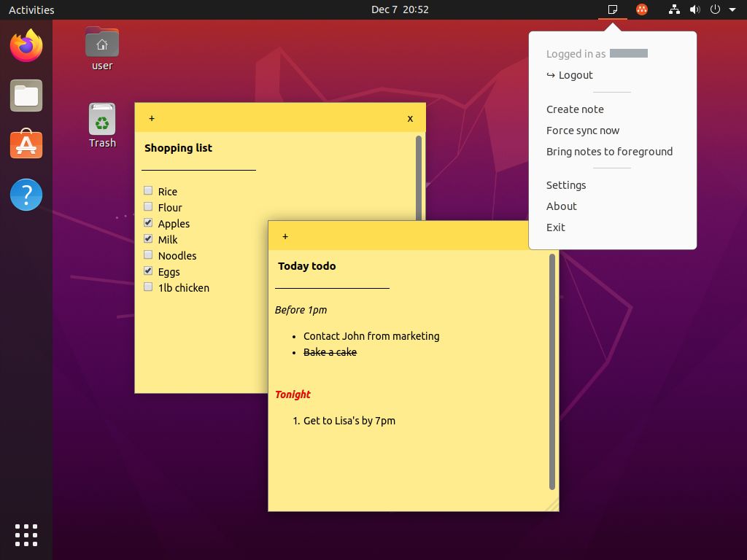Check the Rice checkbox on the shopping list
This screenshot has width=747, height=560.
pos(148,190)
